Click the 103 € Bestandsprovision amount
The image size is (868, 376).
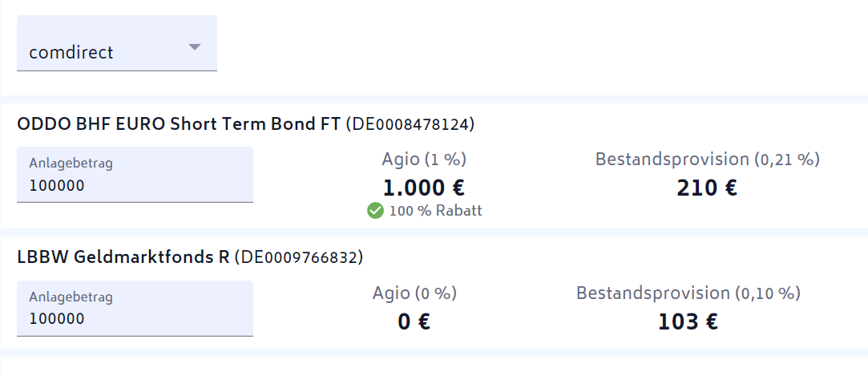pyautogui.click(x=688, y=321)
